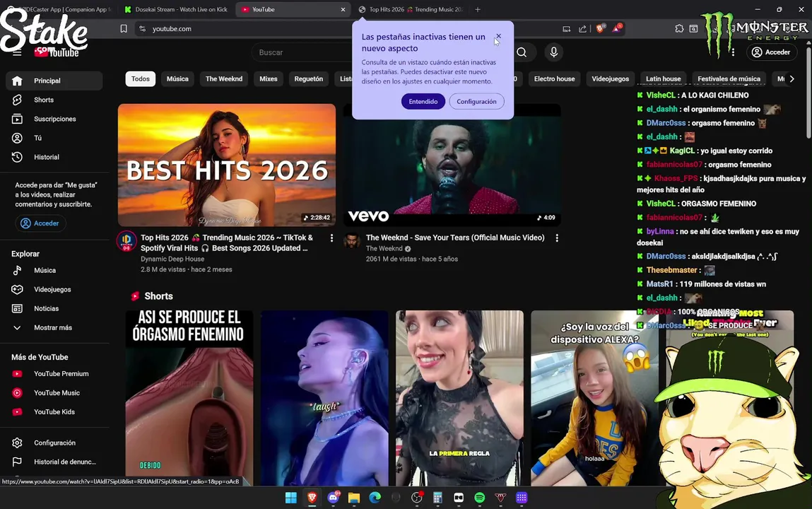Click the voice search microphone

tap(553, 52)
